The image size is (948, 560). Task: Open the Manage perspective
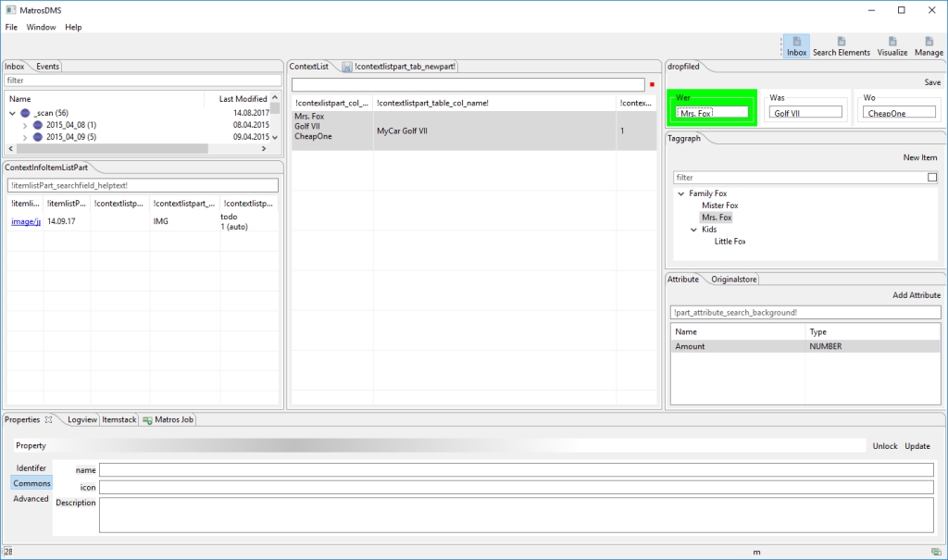[929, 44]
